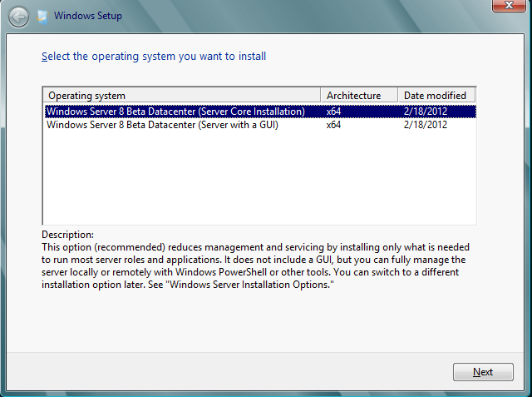Select Server Core Installation row
The image size is (532, 397).
(x=260, y=112)
